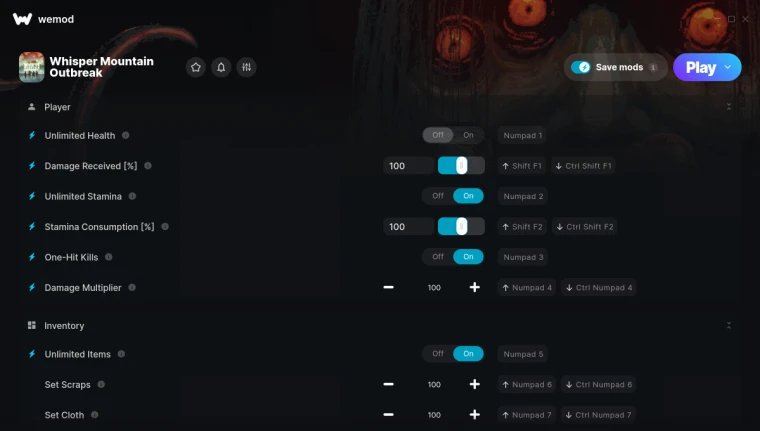Click the favorite star icon

click(x=196, y=67)
